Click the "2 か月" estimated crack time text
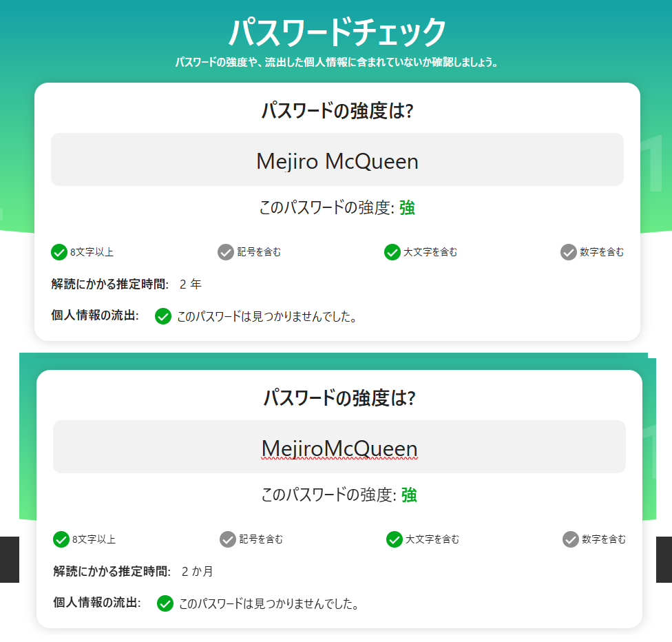672x642 pixels. pyautogui.click(x=198, y=571)
